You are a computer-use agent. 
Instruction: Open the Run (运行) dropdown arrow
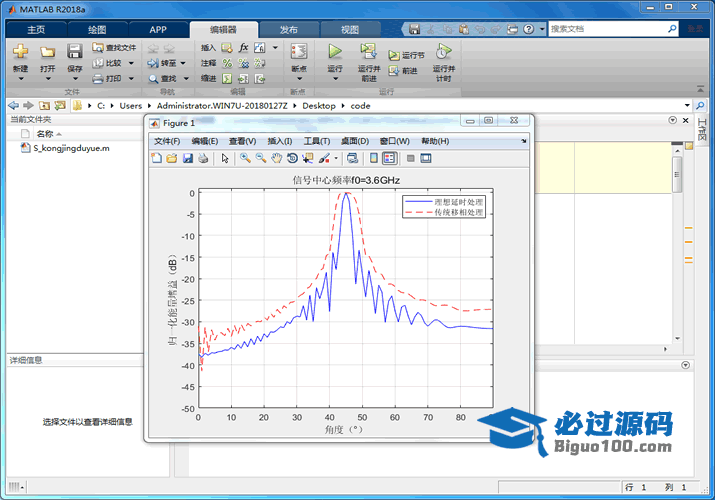point(335,78)
